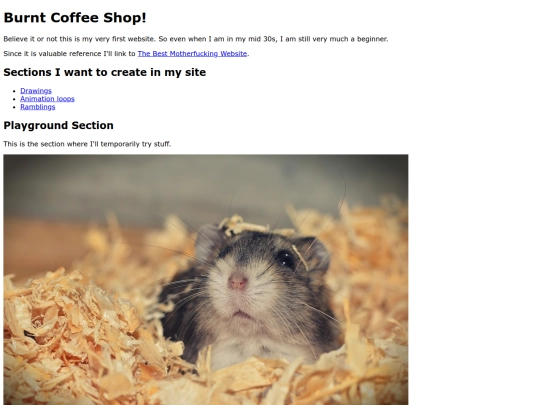Click the hamster's mouth in the photo

[242, 313]
